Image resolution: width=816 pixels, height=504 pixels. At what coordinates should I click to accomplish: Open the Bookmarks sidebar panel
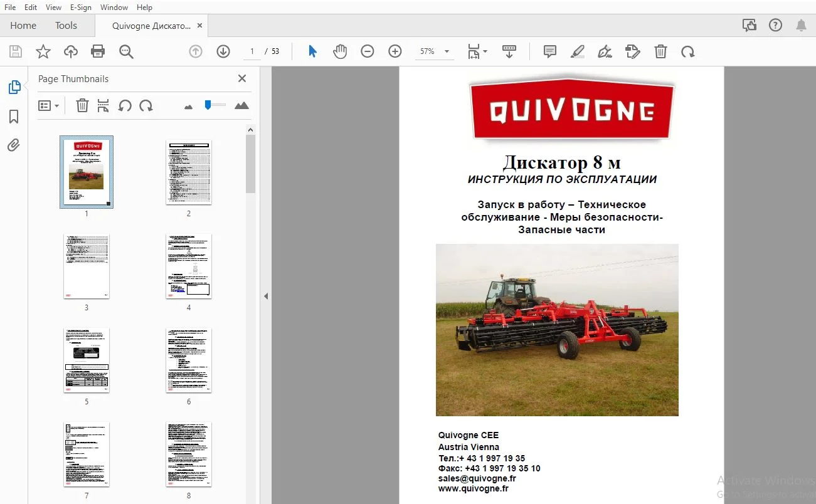[x=14, y=117]
